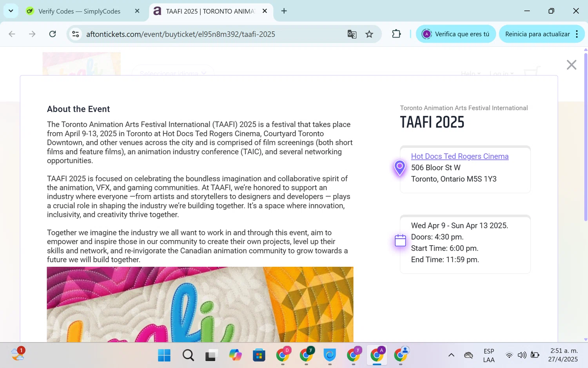The height and width of the screenshot is (368, 588).
Task: Click Reinicia para actualizar button
Action: point(537,34)
